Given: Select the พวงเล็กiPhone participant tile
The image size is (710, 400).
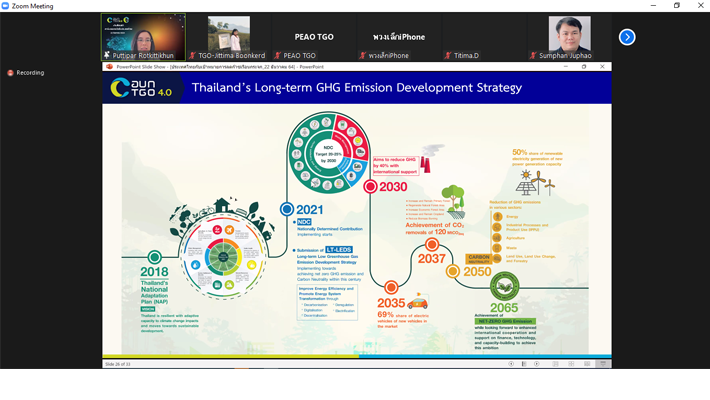Looking at the screenshot, I should tap(398, 37).
